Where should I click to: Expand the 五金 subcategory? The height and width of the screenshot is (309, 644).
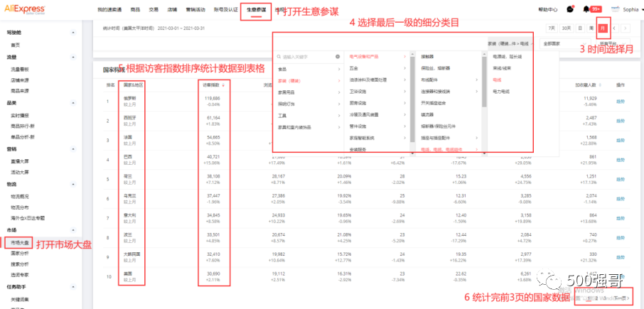[x=377, y=67]
